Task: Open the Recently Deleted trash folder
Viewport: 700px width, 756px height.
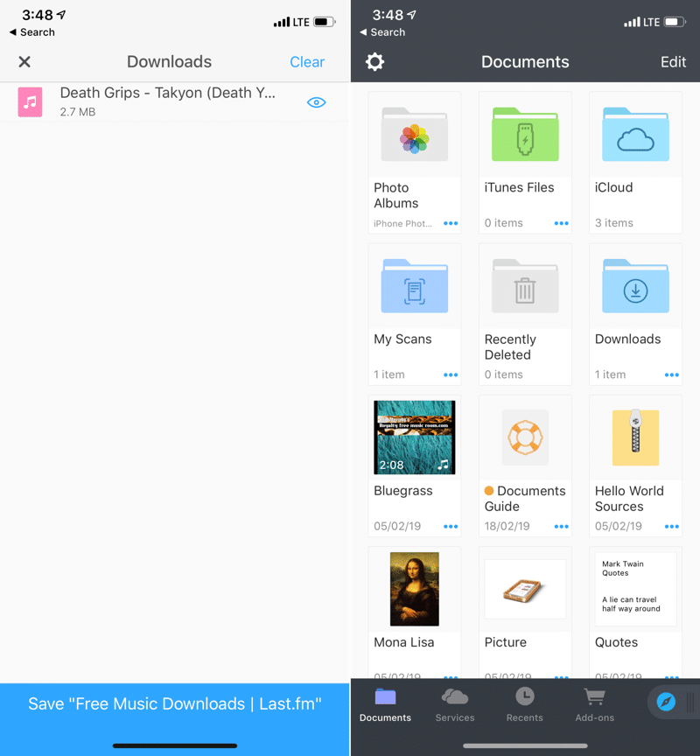Action: pyautogui.click(x=525, y=288)
